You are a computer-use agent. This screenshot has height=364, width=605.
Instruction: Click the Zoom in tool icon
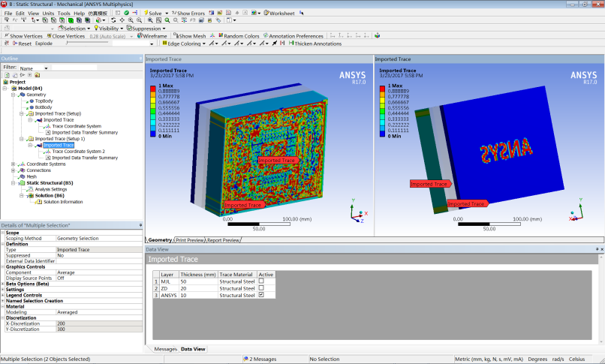131,20
